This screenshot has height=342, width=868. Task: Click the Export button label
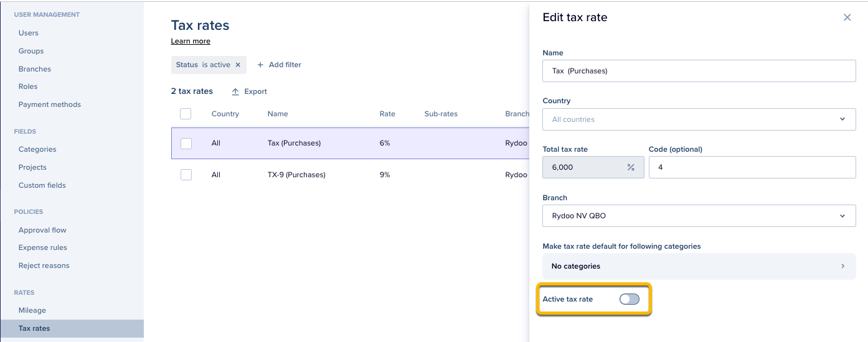pos(255,91)
